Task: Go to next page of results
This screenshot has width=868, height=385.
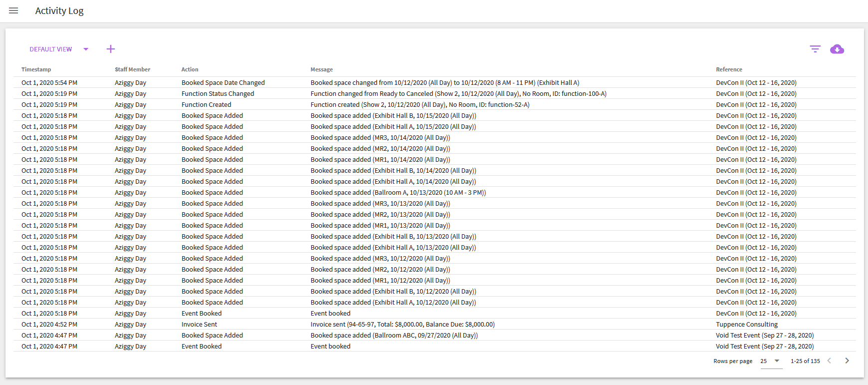Action: 847,361
